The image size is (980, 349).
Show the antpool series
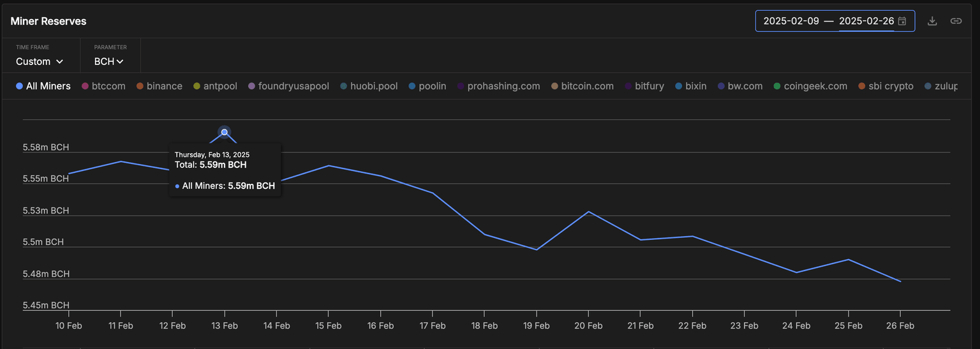point(215,86)
